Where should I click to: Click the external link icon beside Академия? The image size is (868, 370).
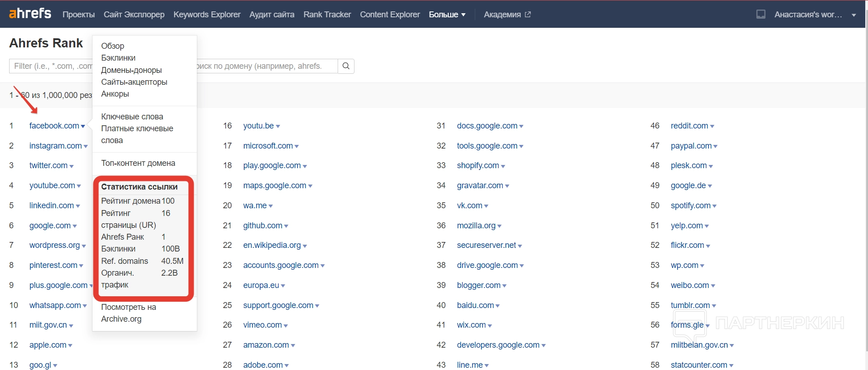coord(528,15)
